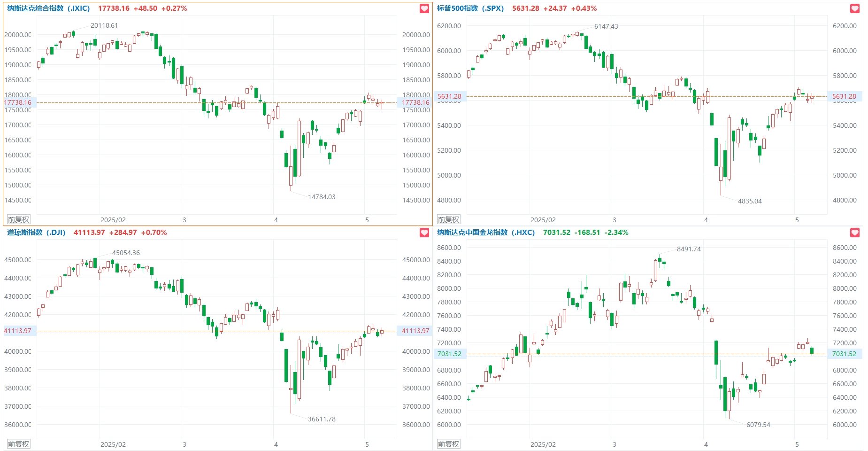
Task: Open the 纳斯达克综合指数 (.IXIC) title link
Action: point(48,8)
